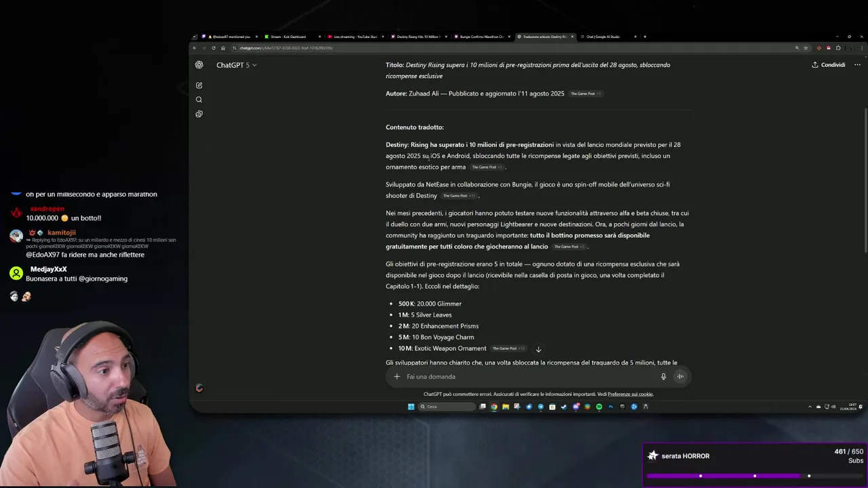Open the 'Preferenze sui cookie' link
This screenshot has height=488, width=868.
tap(630, 394)
